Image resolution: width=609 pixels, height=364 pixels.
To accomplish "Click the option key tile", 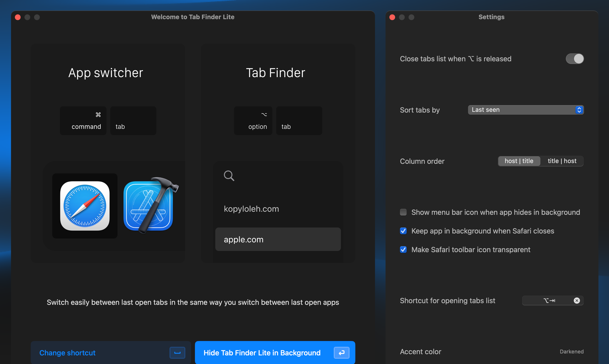I will coord(253,121).
